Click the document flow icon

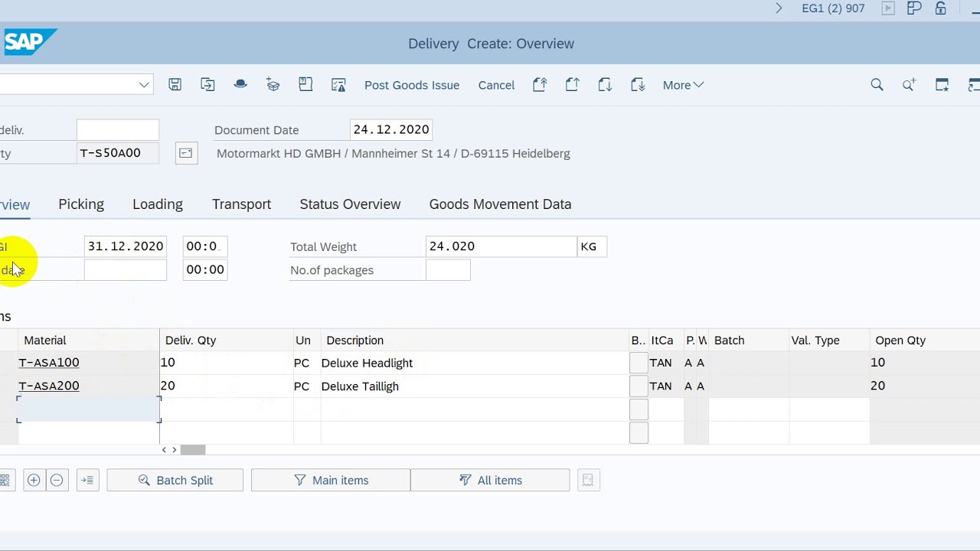[305, 84]
